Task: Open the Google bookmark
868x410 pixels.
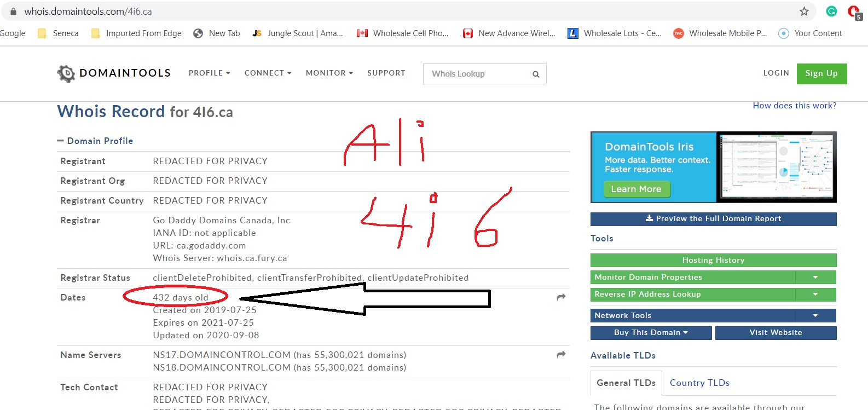Action: tap(13, 33)
